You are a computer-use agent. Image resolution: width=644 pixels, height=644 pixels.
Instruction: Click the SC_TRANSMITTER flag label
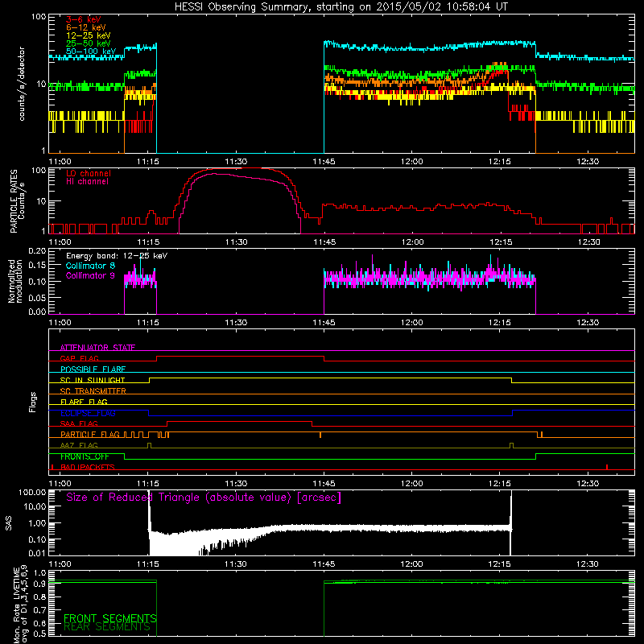93,390
